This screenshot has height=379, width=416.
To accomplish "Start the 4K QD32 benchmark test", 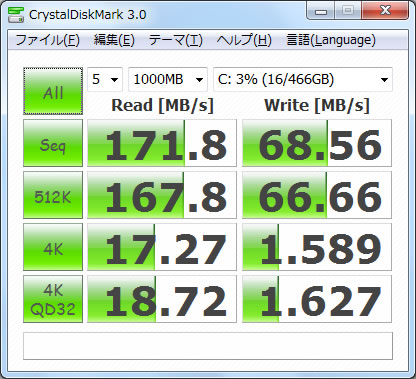I will pyautogui.click(x=53, y=299).
